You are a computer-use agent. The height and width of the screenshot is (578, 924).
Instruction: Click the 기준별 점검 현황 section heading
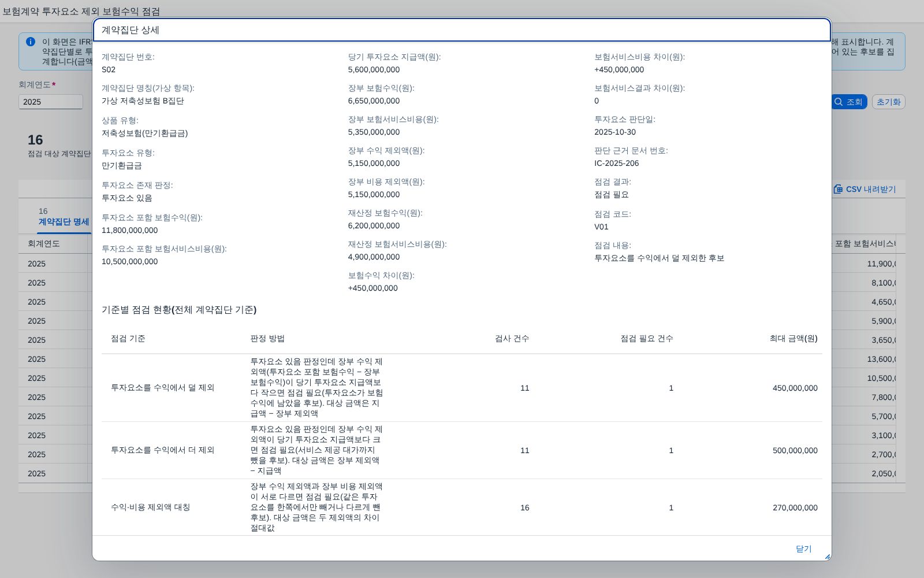179,310
